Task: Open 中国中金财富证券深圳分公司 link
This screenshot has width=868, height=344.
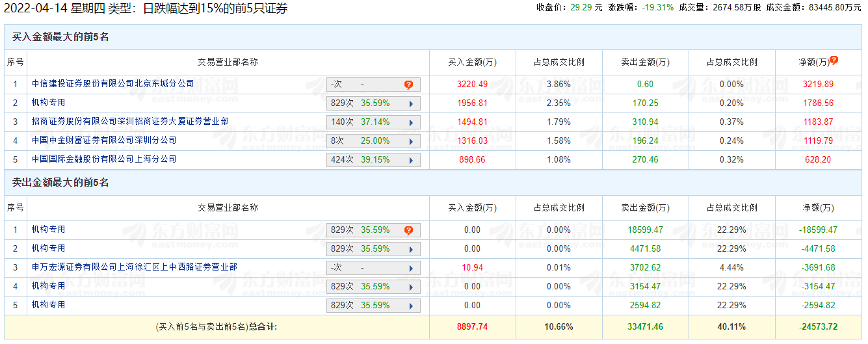Action: pos(104,140)
